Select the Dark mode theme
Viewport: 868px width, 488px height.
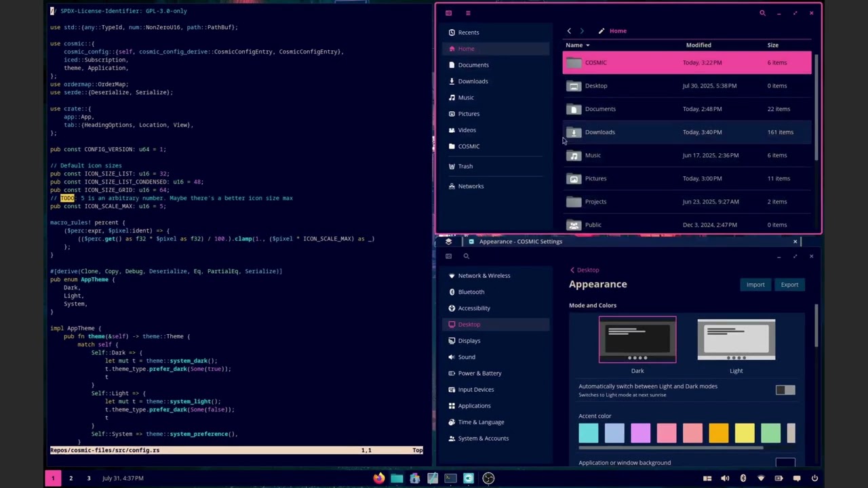pos(637,340)
